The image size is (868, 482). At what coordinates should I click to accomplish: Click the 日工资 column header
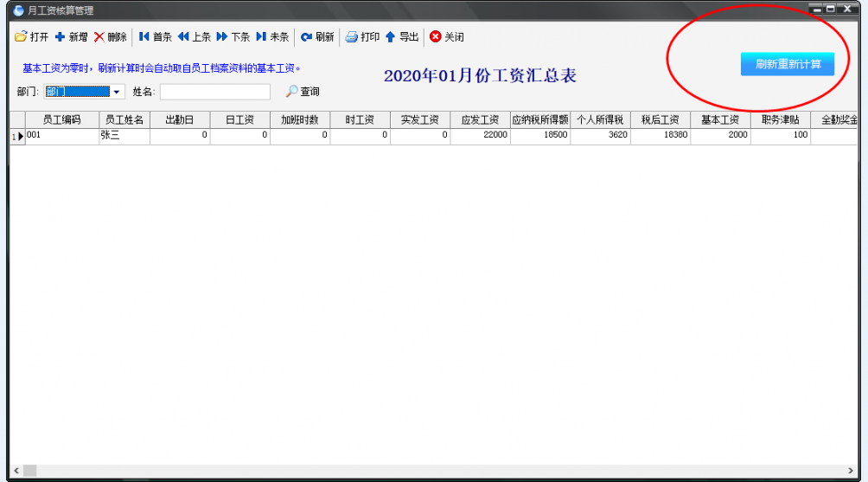239,119
